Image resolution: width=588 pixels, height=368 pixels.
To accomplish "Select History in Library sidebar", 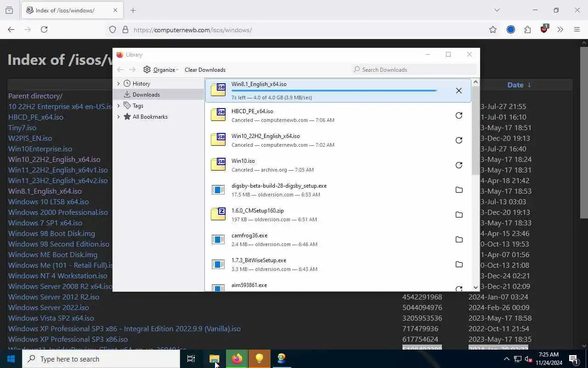I will point(141,84).
